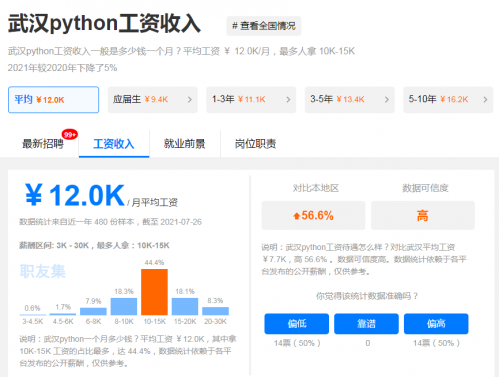Click the 7.9% label above bar

(x=93, y=301)
